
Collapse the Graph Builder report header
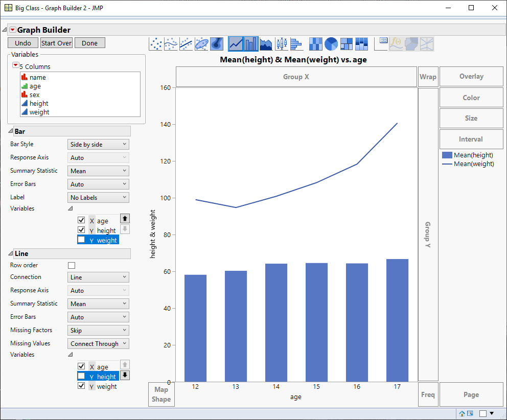pyautogui.click(x=5, y=30)
